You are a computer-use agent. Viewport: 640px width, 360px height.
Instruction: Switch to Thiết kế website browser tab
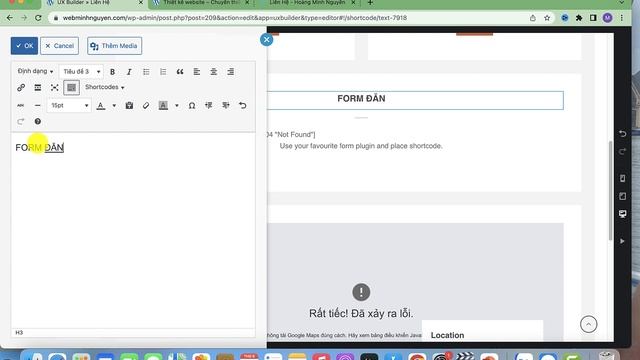201,3
